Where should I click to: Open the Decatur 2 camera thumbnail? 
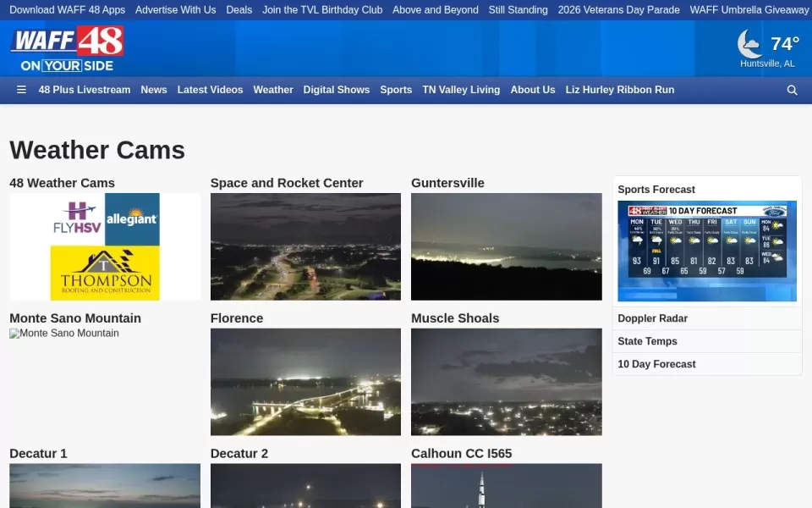(305, 486)
